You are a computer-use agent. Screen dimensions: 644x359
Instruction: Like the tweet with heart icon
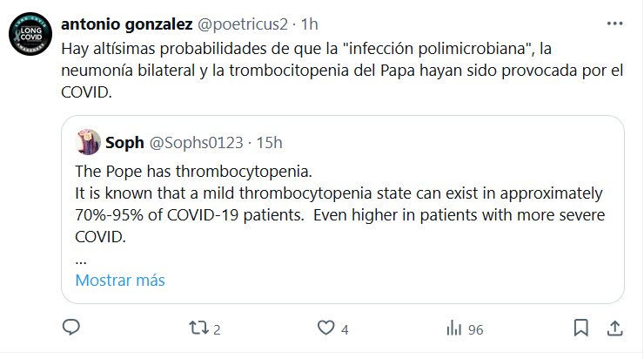click(x=325, y=329)
